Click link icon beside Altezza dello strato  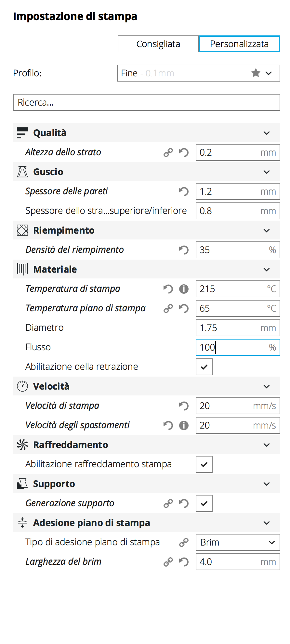tap(168, 152)
